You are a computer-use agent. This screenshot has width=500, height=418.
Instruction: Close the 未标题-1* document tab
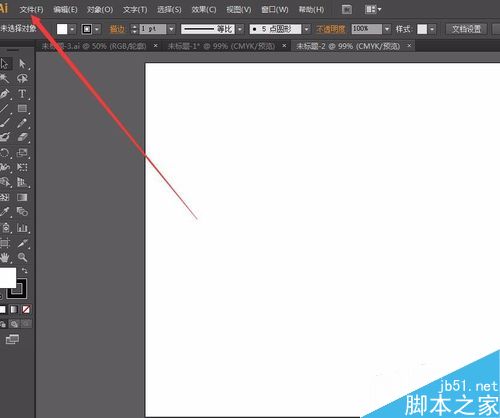tap(284, 46)
